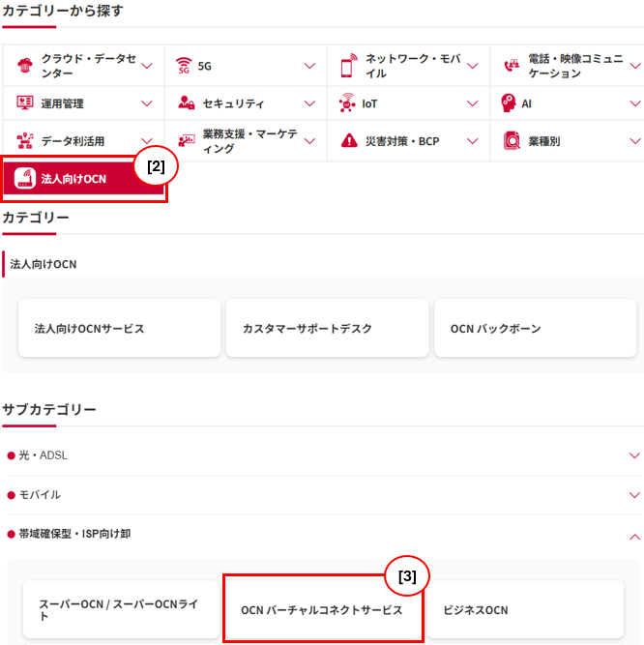Click the セキュリティ person-lock icon
Image resolution: width=644 pixels, height=645 pixels.
[187, 103]
